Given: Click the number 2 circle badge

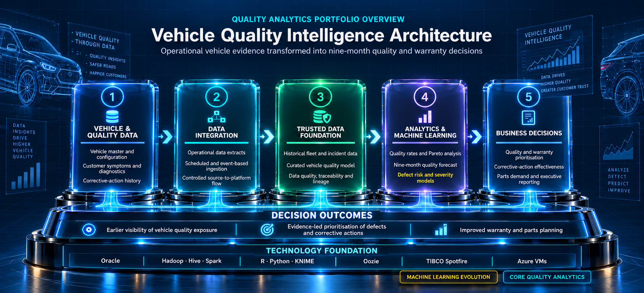Looking at the screenshot, I should [217, 97].
